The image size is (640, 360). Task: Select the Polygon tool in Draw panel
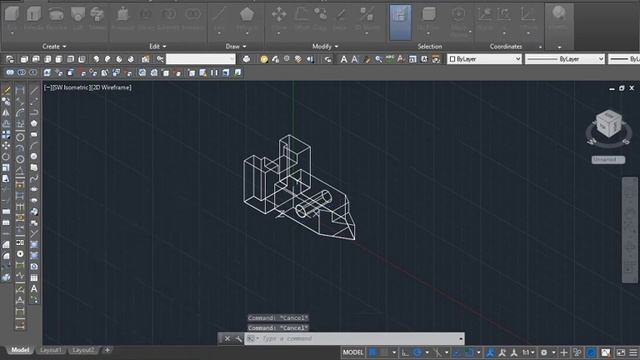[x=247, y=20]
